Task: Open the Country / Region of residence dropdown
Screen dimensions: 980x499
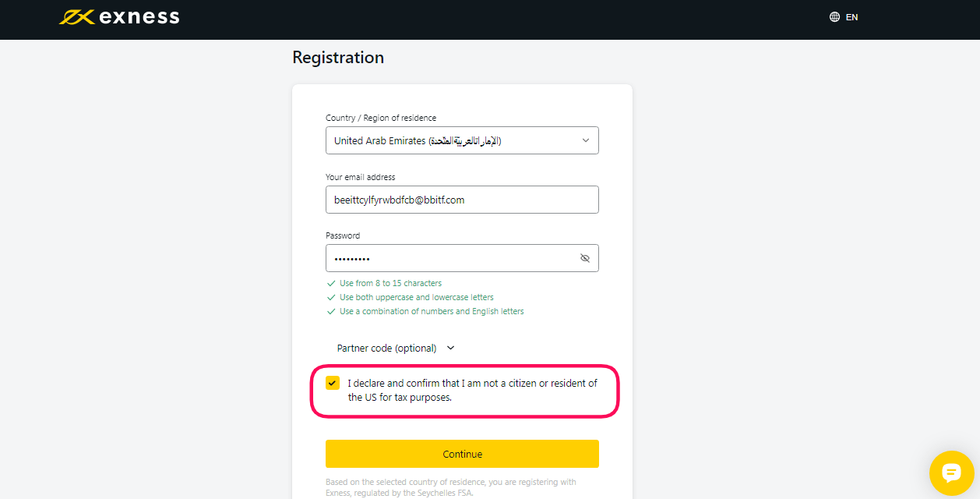Action: (x=462, y=140)
